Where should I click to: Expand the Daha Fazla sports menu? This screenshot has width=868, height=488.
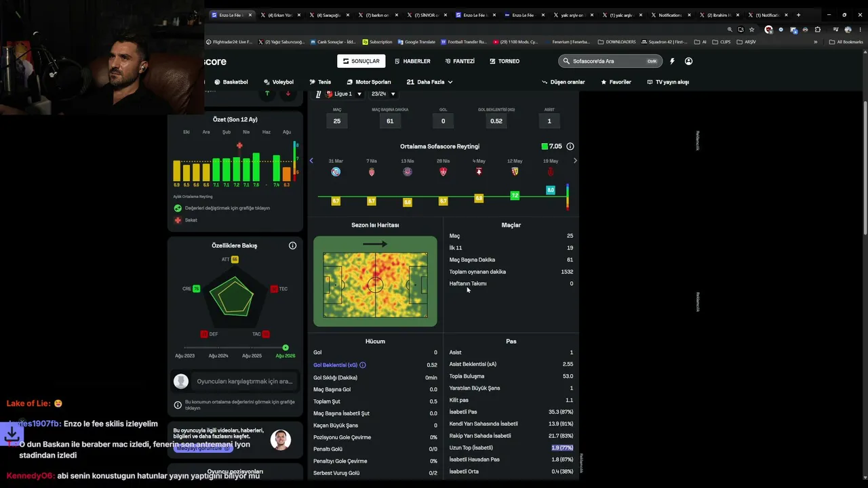click(430, 82)
